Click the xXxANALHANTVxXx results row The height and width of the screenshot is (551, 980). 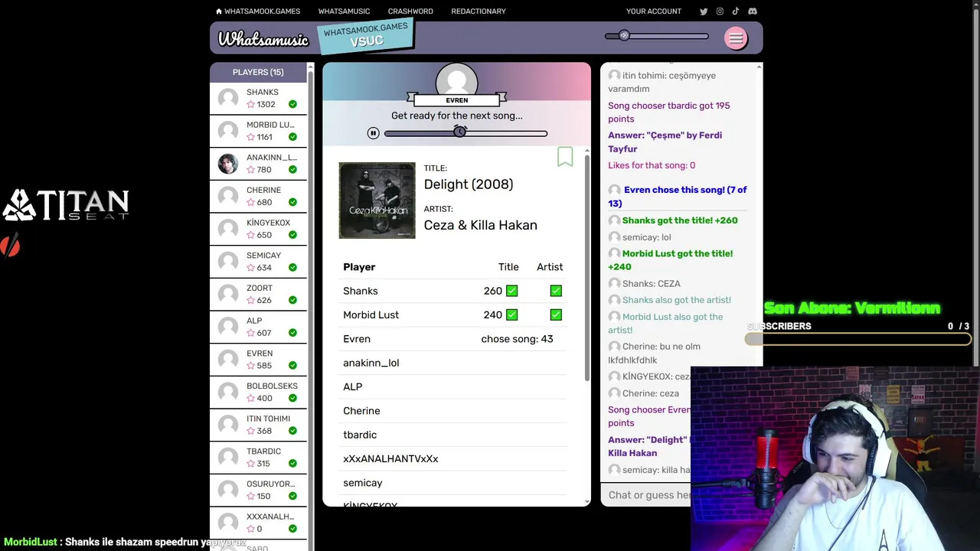pos(453,458)
